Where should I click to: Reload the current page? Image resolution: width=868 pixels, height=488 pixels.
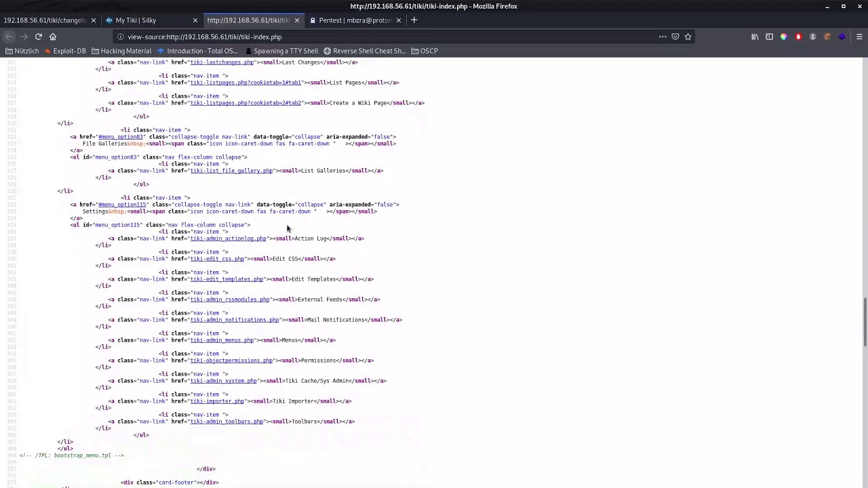point(39,37)
